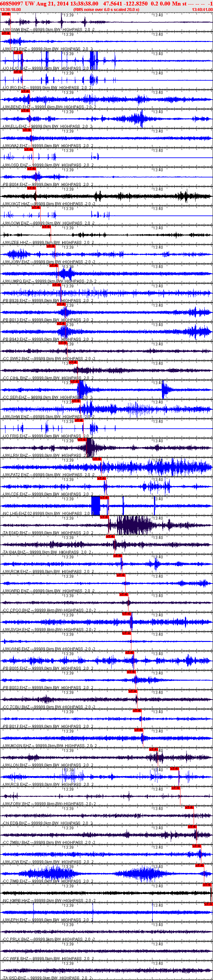Select the UW BEND EHZ station label
The image size is (213, 980).
[49, 107]
